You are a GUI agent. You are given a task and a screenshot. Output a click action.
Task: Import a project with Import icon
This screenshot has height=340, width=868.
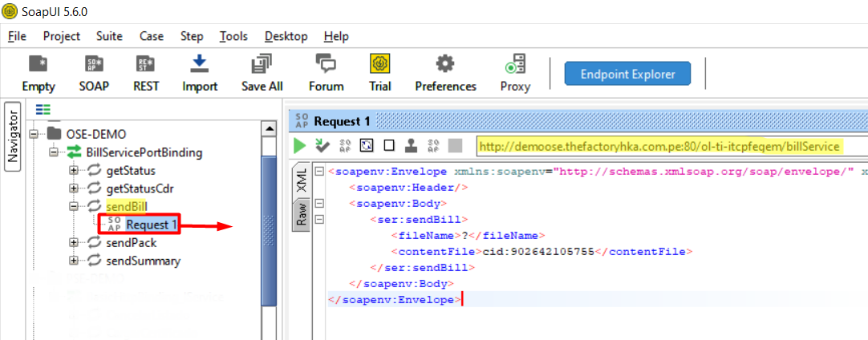coord(200,73)
